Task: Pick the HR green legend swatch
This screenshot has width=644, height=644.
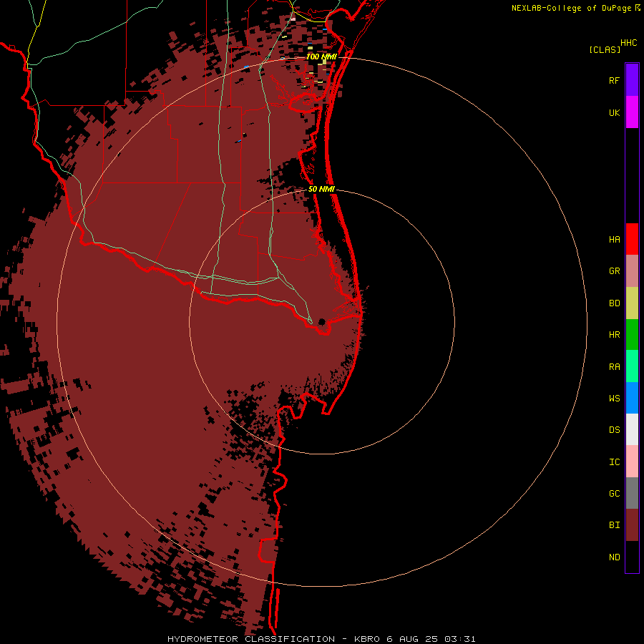Action: 632,335
